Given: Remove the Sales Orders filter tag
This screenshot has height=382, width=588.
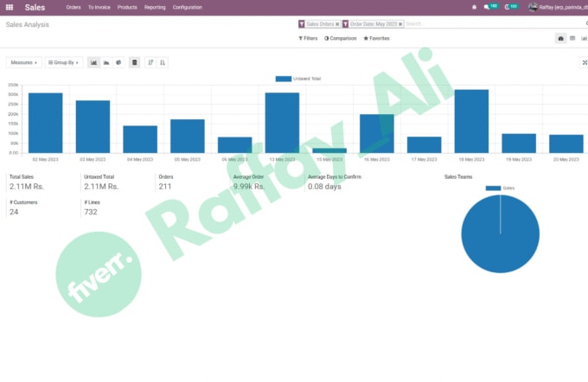Looking at the screenshot, I should [x=337, y=24].
